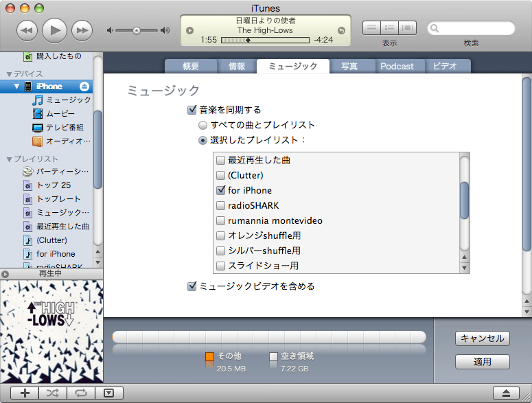Toggle shuffle playback
The image size is (532, 403).
pos(53,393)
